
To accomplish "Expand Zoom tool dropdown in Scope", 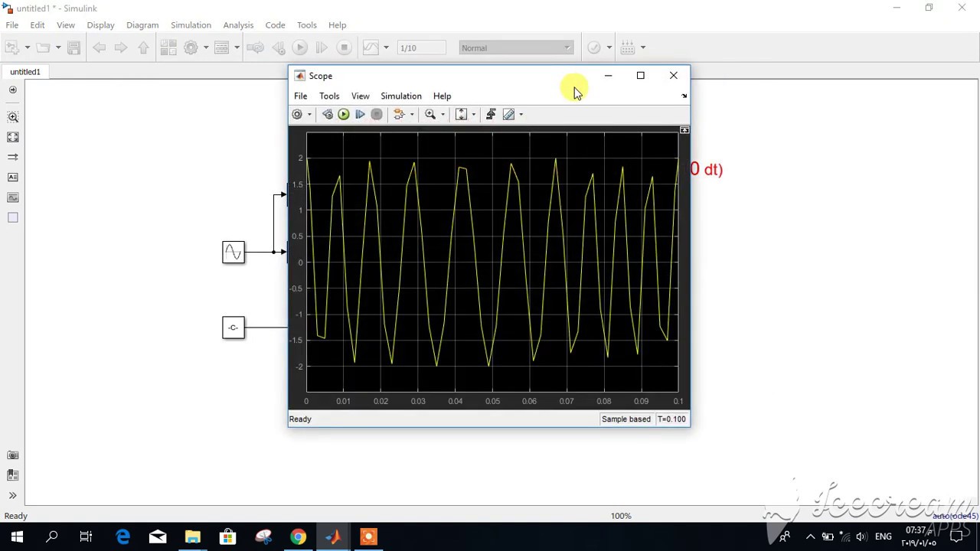I will pos(443,115).
